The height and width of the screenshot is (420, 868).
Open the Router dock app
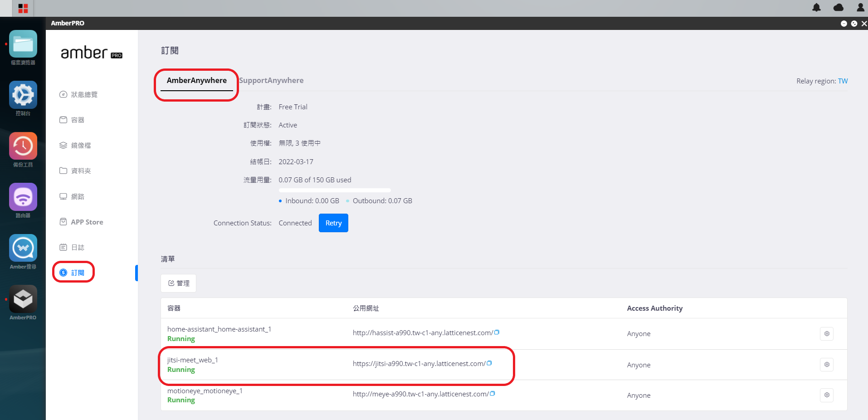click(23, 197)
